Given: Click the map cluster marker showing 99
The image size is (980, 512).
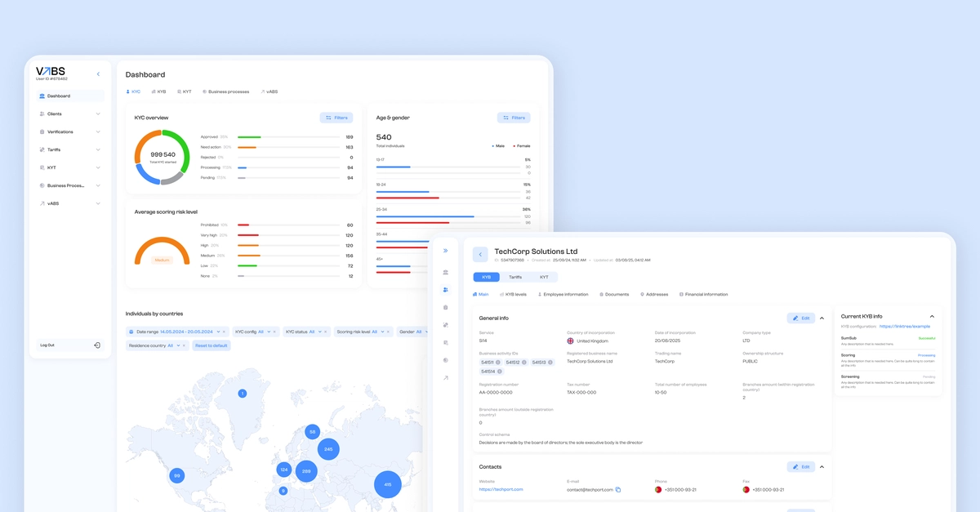Looking at the screenshot, I should coord(176,475).
